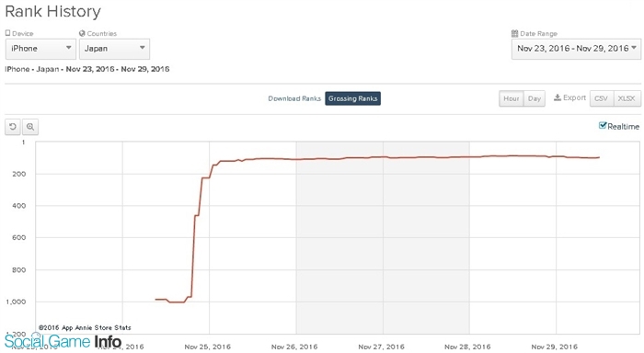Export the data as XLSX
The image size is (644, 353).
pos(627,98)
